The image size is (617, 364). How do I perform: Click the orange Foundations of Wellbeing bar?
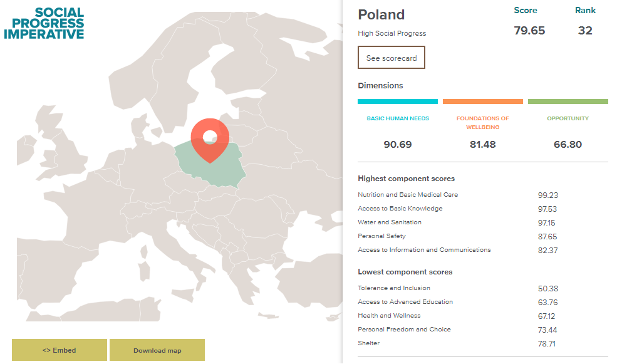tap(483, 101)
